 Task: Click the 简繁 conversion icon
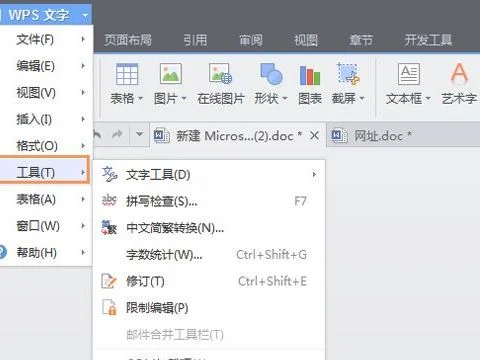click(109, 228)
